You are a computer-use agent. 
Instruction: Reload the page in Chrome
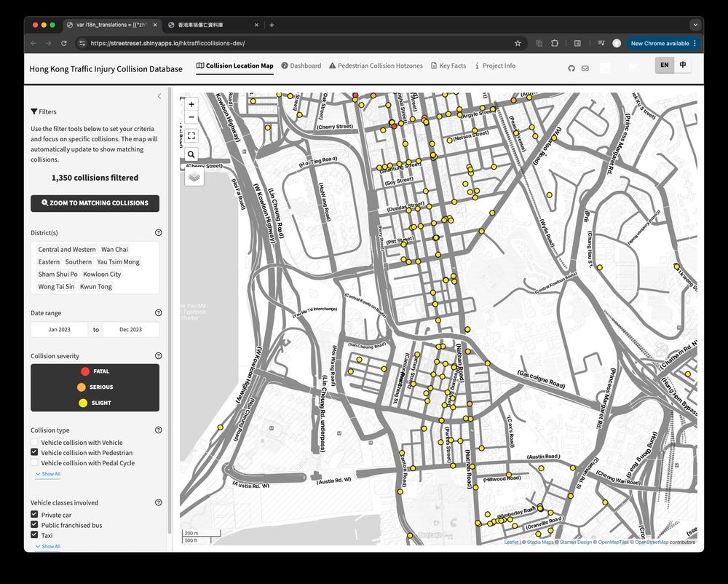coord(63,43)
